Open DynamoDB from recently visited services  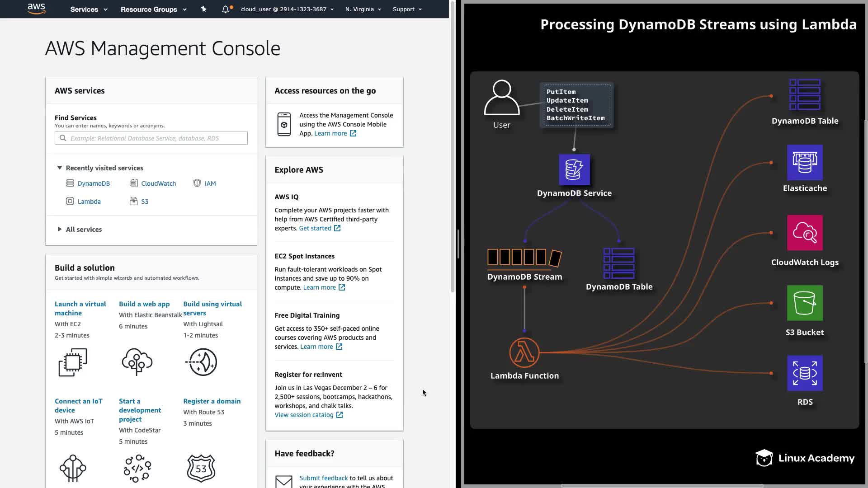point(93,183)
